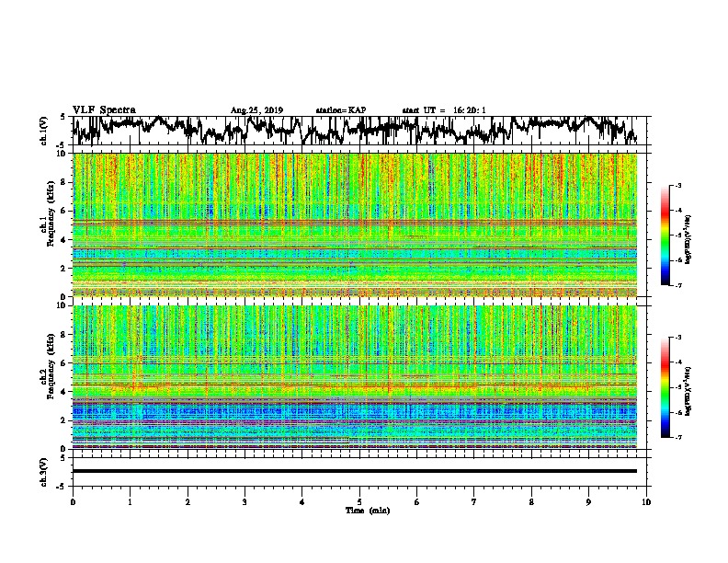Click the "VLF Spectra" plot title
Screen dimensions: 728x563
click(104, 110)
